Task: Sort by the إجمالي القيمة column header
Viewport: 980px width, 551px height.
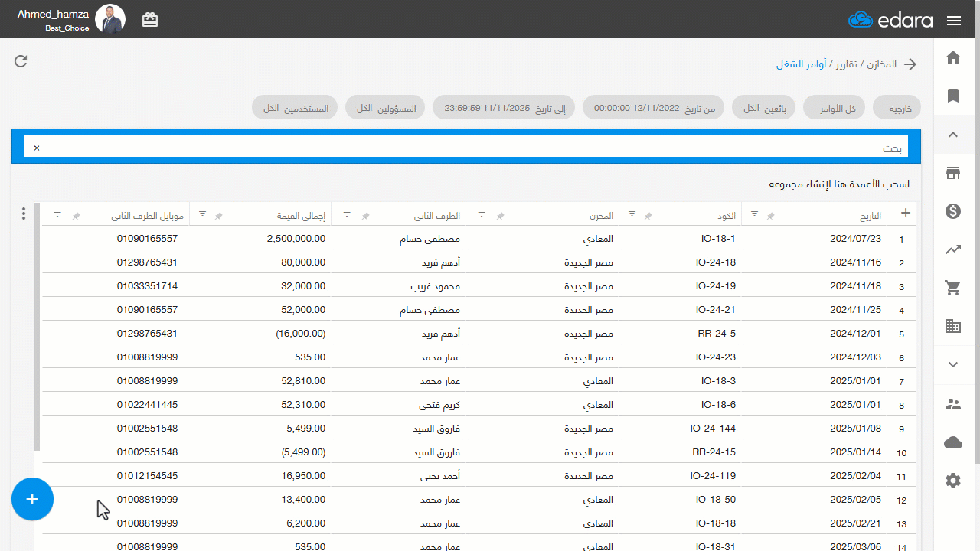Action: pyautogui.click(x=301, y=217)
